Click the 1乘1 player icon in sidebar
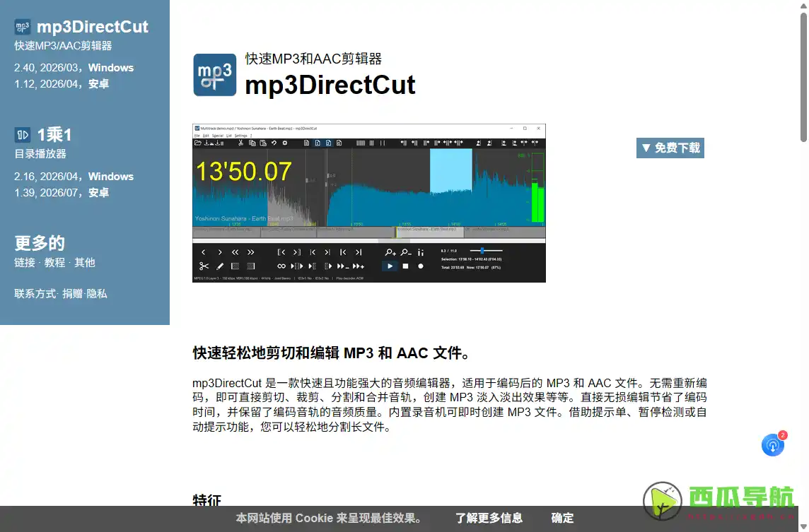This screenshot has height=532, width=809. [22, 135]
